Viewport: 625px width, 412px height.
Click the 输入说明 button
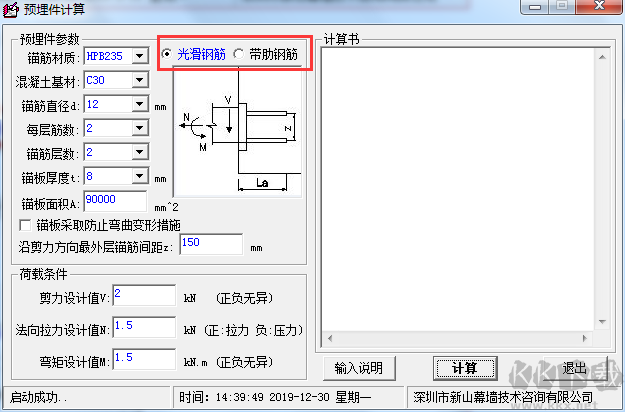point(359,368)
